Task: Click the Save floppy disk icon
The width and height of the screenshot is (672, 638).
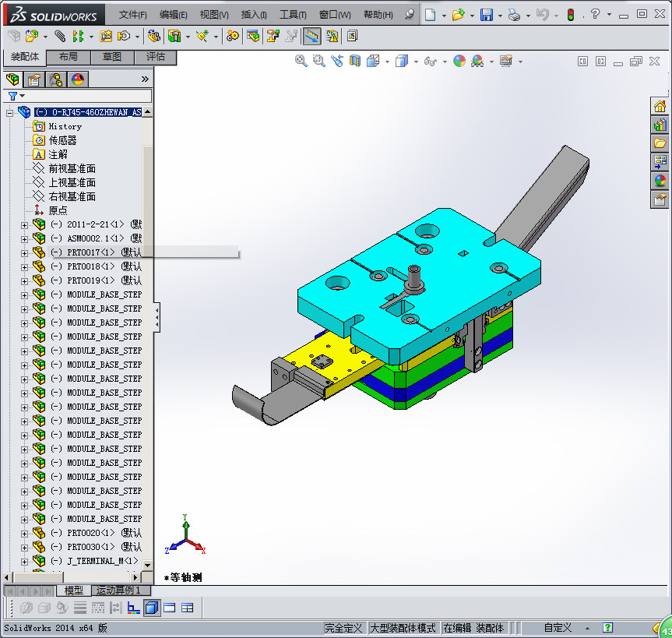Action: point(487,15)
